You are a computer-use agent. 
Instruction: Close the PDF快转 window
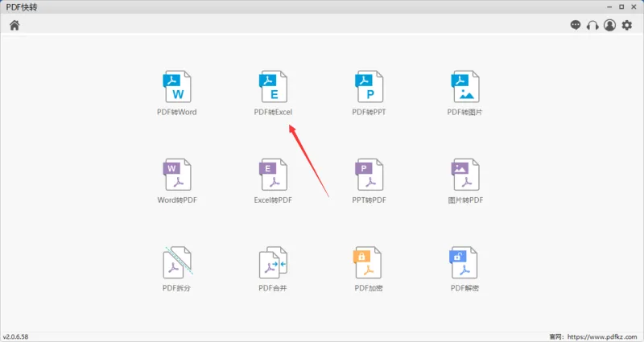634,7
